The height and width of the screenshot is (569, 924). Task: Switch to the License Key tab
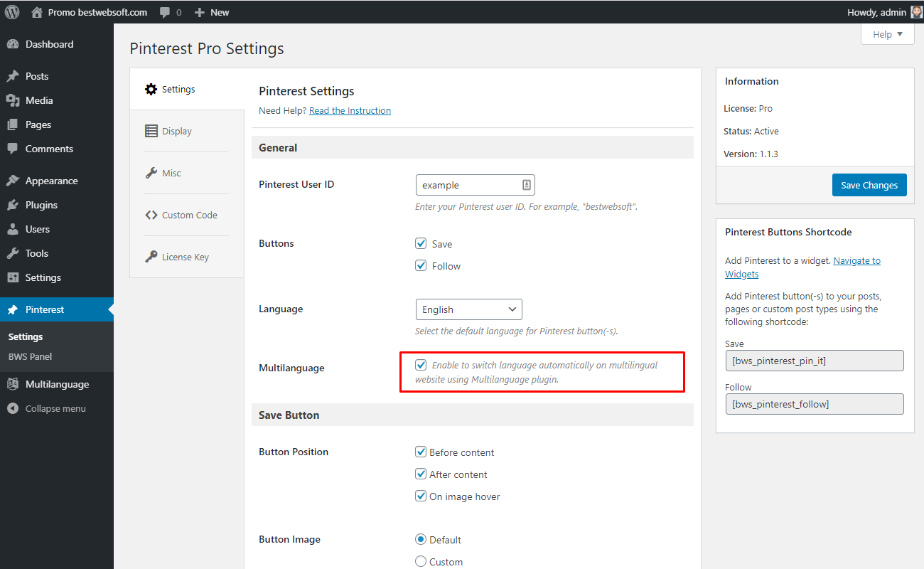(187, 257)
